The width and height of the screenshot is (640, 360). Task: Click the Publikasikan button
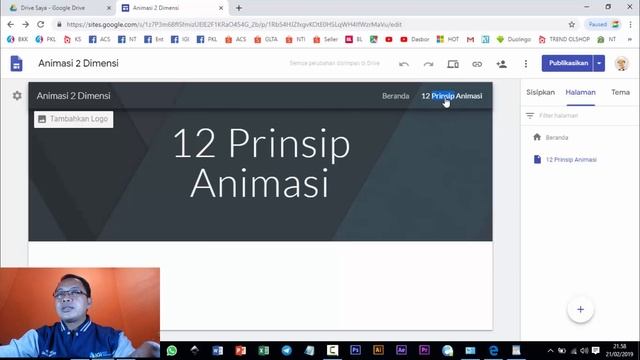[567, 63]
